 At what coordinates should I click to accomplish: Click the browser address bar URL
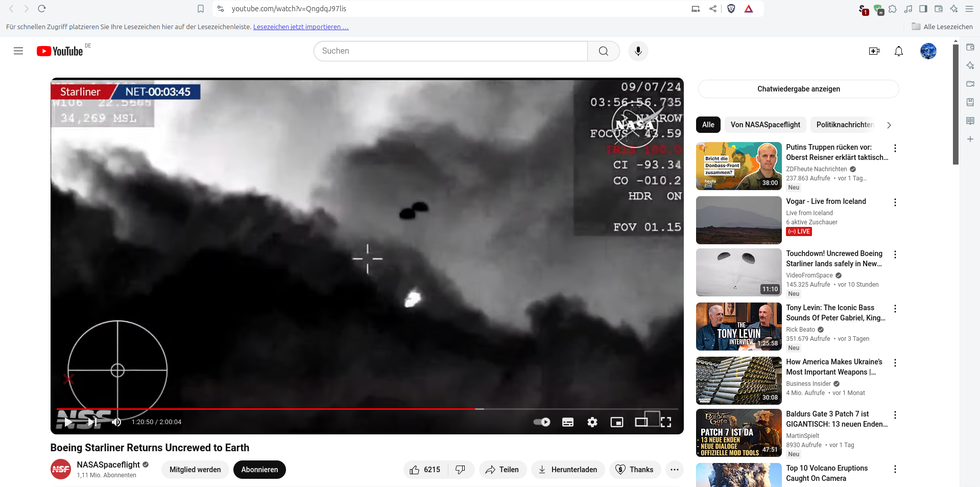coord(289,9)
